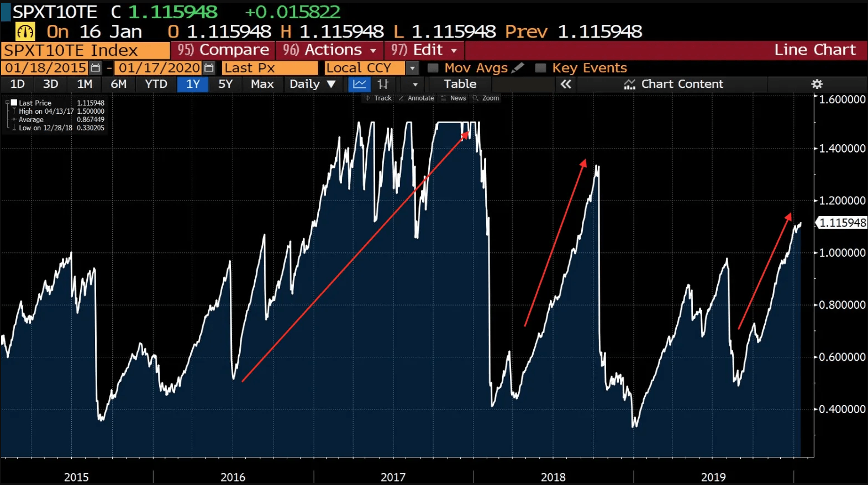The height and width of the screenshot is (485, 868).
Task: Select the 6M time range
Action: tap(119, 84)
